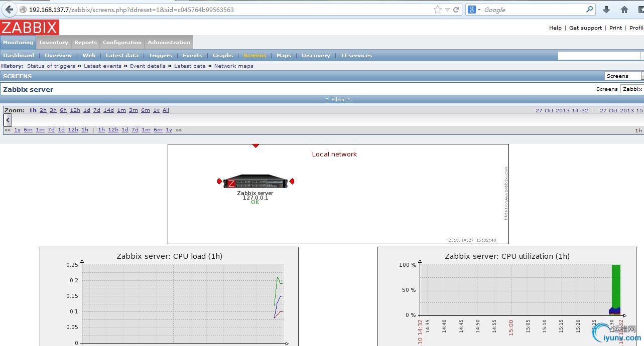Set Zoom to 14d
The height and width of the screenshot is (346, 644).
[108, 110]
